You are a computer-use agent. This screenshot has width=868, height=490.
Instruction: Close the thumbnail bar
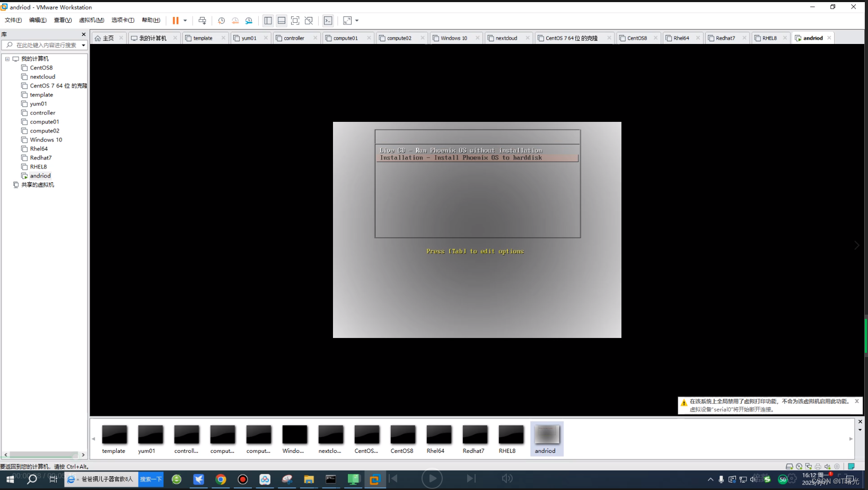[x=860, y=422]
